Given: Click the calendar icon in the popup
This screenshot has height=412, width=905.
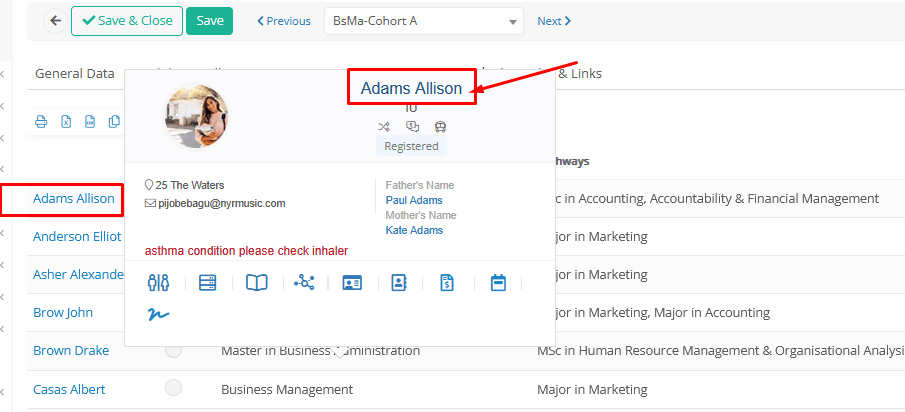Looking at the screenshot, I should [498, 283].
